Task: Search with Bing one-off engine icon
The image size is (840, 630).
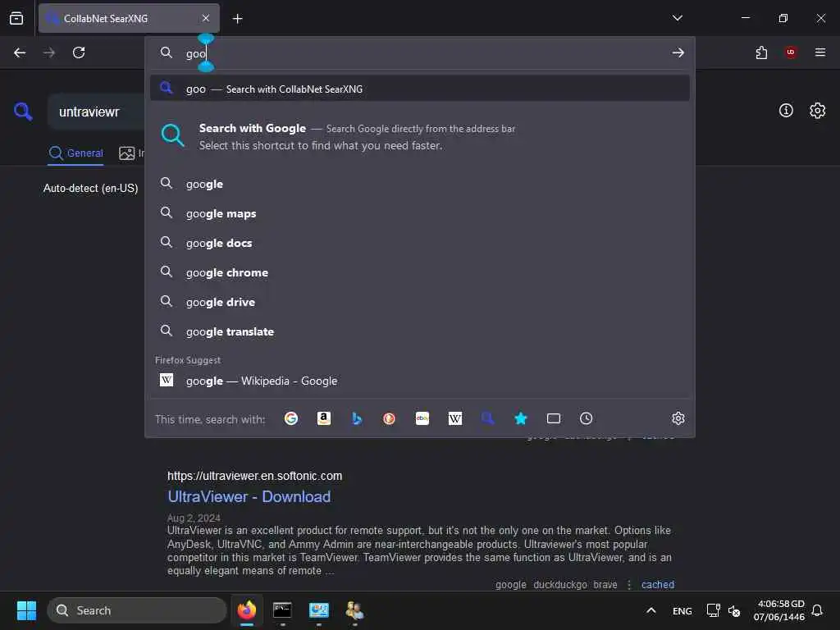Action: [357, 418]
